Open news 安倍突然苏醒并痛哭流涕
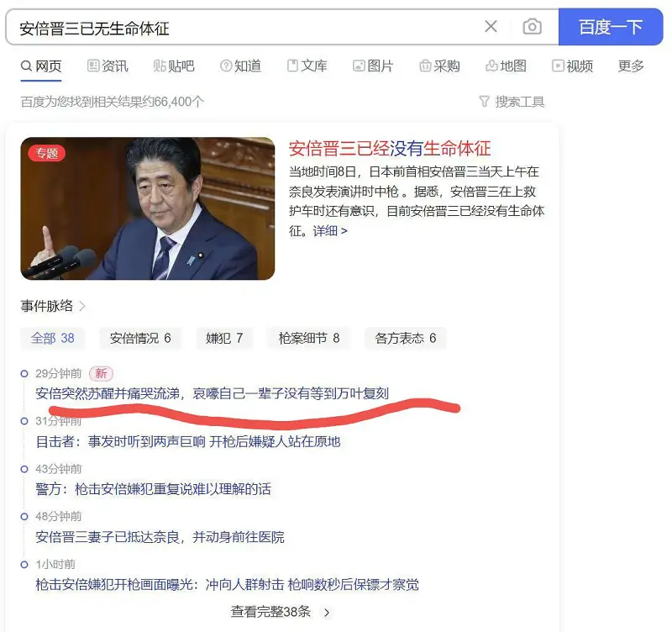 click(x=213, y=393)
